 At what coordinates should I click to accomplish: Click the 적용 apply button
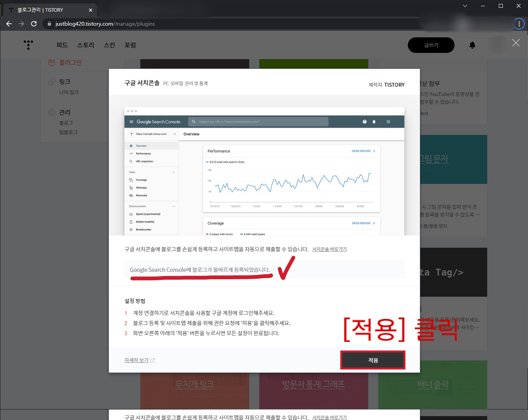pyautogui.click(x=373, y=360)
